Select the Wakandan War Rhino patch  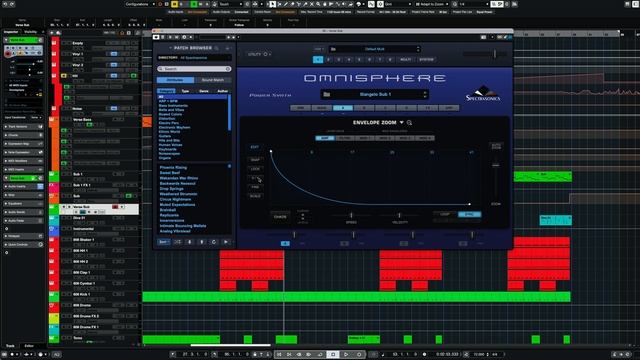click(179, 178)
